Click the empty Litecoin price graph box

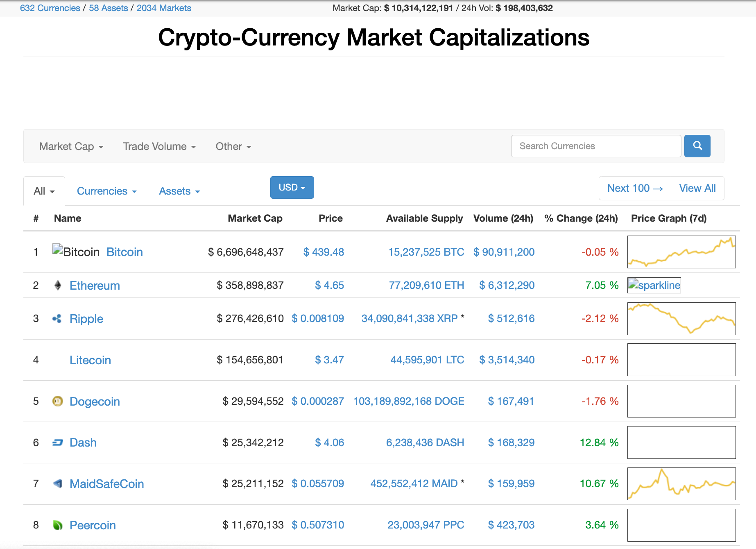[681, 360]
